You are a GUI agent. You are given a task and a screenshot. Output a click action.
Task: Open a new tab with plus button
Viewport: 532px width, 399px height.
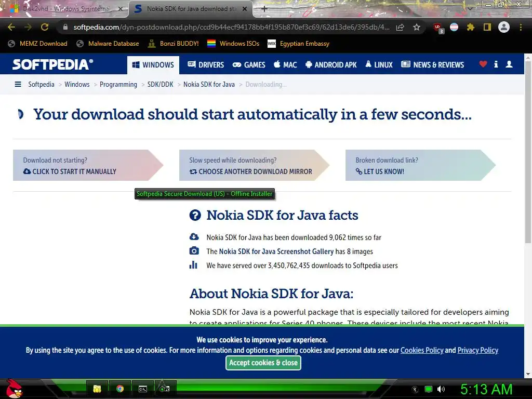pyautogui.click(x=264, y=9)
